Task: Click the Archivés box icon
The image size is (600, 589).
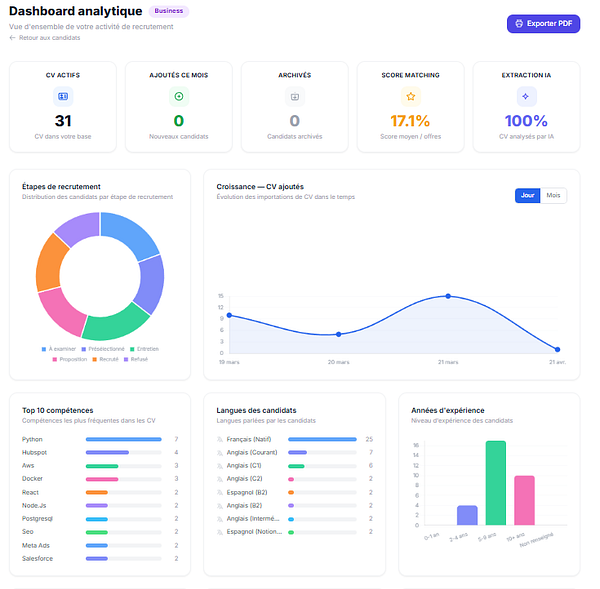Action: pos(295,96)
